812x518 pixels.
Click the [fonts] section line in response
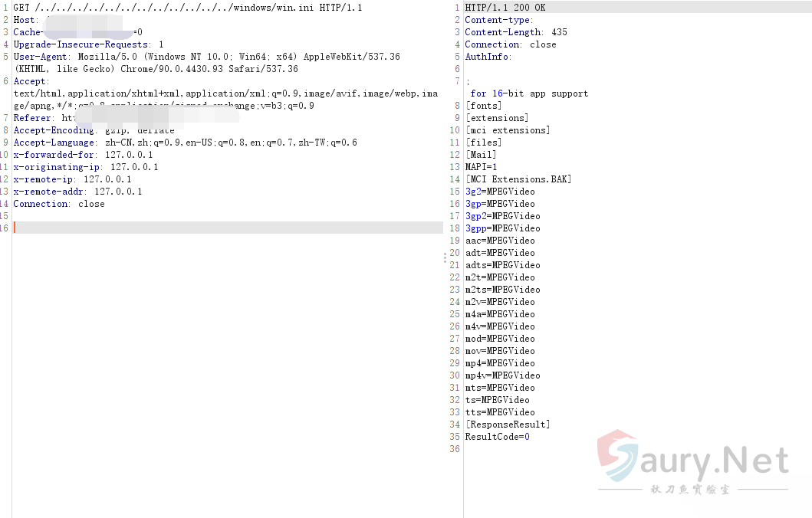pyautogui.click(x=484, y=106)
